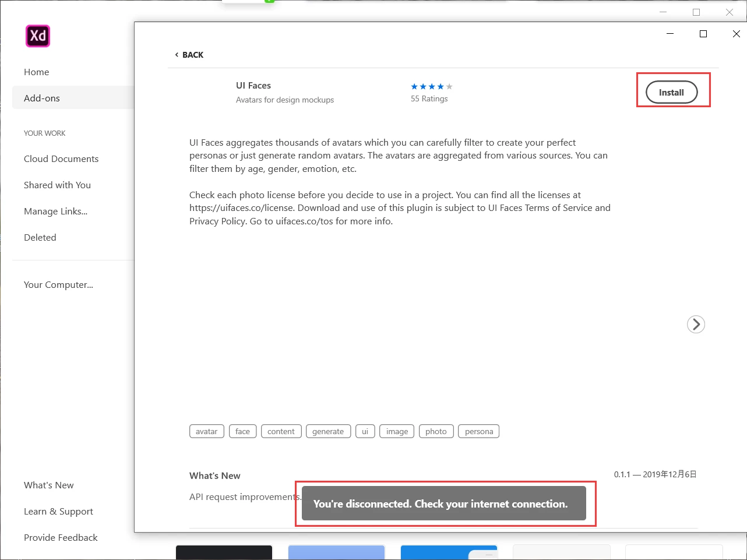Image resolution: width=747 pixels, height=560 pixels.
Task: Click the What's New section heading
Action: [x=215, y=476]
